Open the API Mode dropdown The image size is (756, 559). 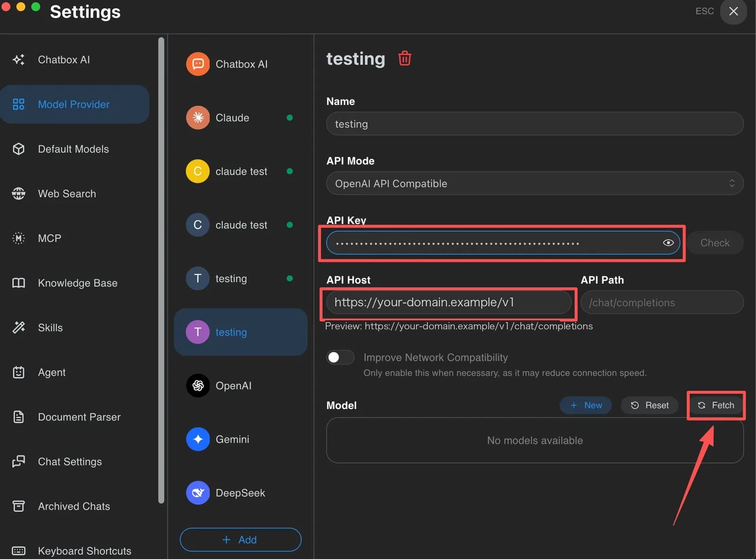[x=535, y=183]
